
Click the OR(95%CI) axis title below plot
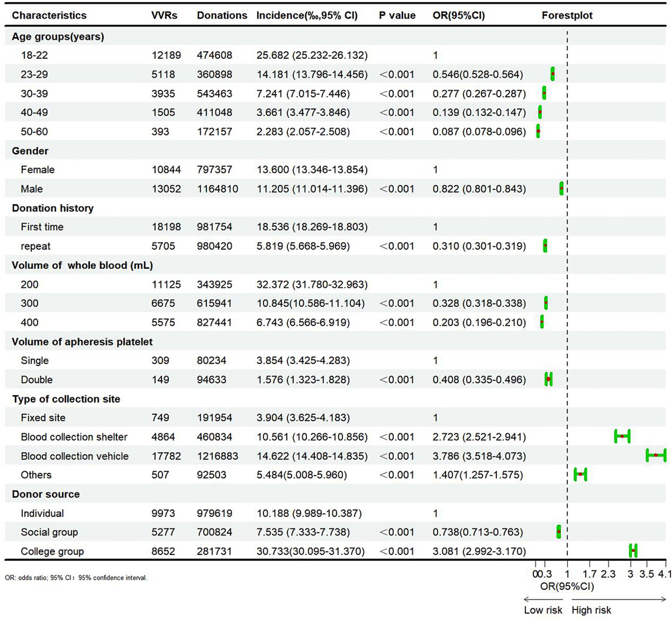click(567, 586)
